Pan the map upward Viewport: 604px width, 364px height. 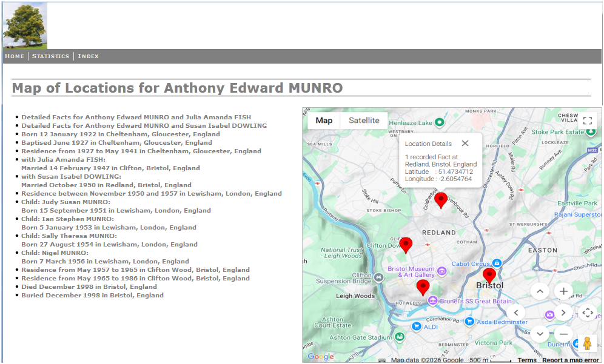[539, 291]
